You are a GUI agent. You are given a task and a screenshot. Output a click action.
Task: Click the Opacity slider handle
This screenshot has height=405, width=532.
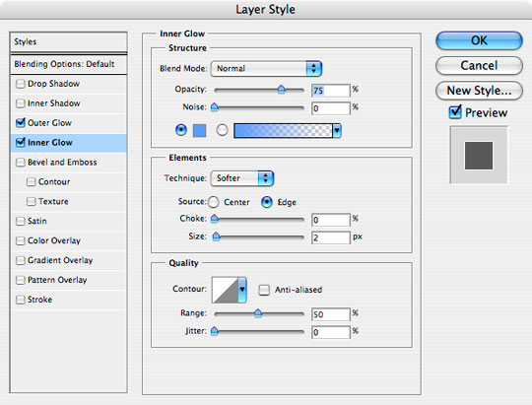281,90
